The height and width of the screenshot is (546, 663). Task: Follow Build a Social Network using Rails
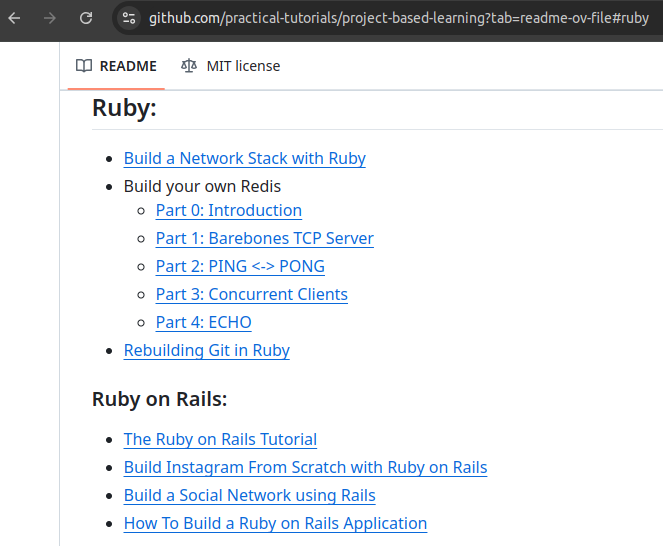tap(249, 495)
